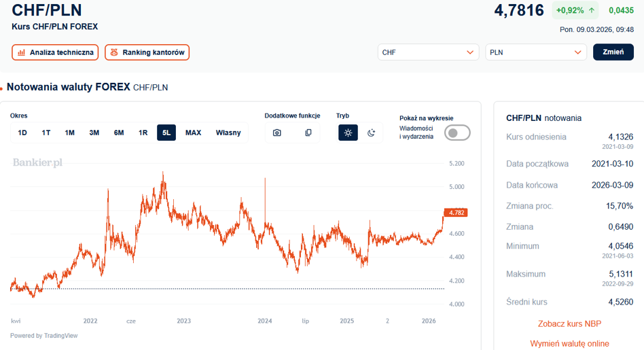The height and width of the screenshot is (350, 644).
Task: Click the green up arrow next to +0,92%
Action: pos(592,11)
